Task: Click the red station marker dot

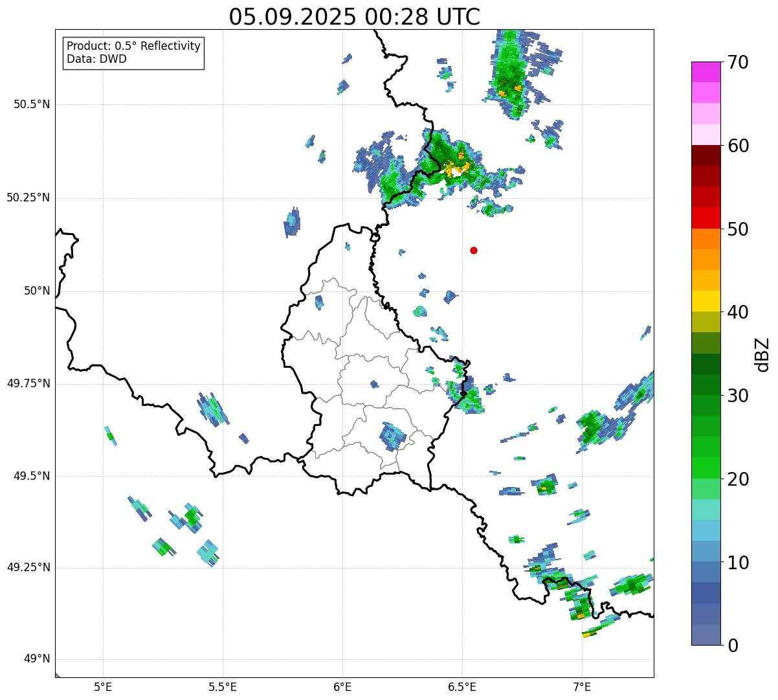Action: pyautogui.click(x=474, y=250)
